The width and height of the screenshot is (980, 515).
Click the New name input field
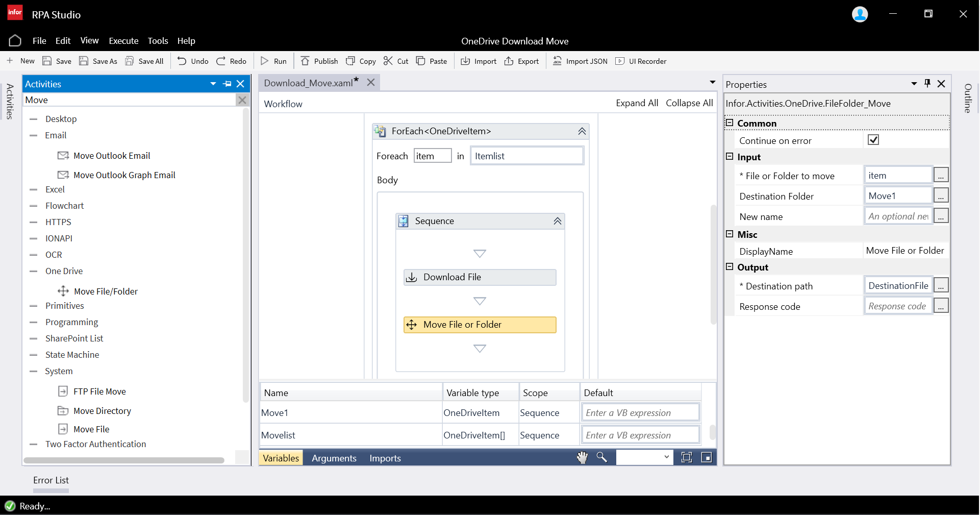(898, 216)
